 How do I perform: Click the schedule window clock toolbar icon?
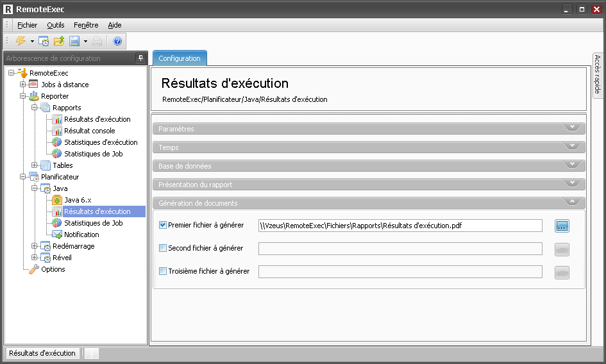[44, 41]
